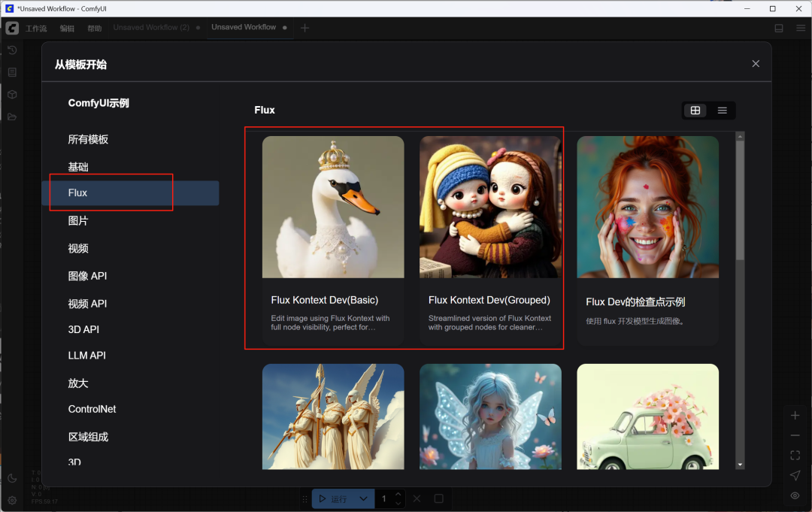The image size is (812, 512).
Task: Increase batch count with up arrow
Action: (398, 495)
